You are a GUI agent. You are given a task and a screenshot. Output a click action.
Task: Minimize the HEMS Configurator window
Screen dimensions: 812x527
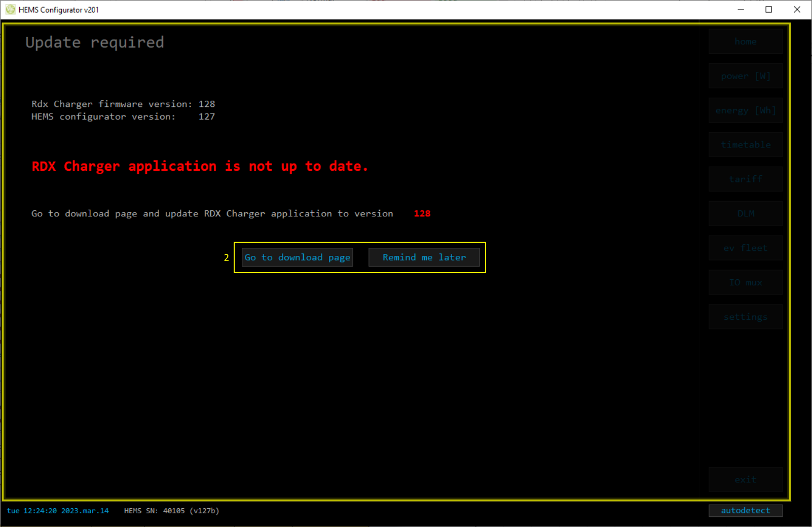(x=741, y=10)
